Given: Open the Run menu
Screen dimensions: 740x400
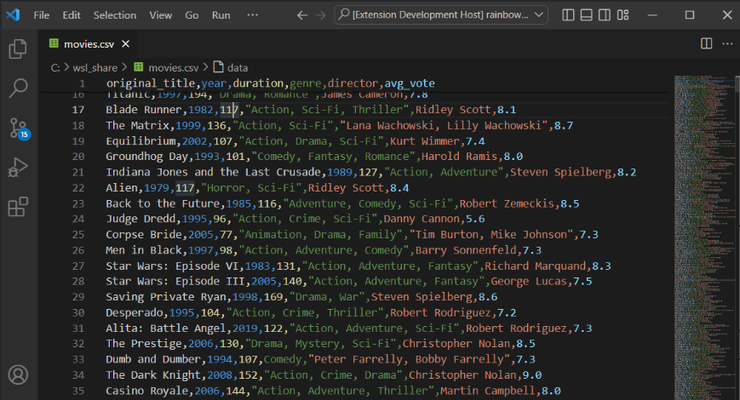Looking at the screenshot, I should coord(221,15).
